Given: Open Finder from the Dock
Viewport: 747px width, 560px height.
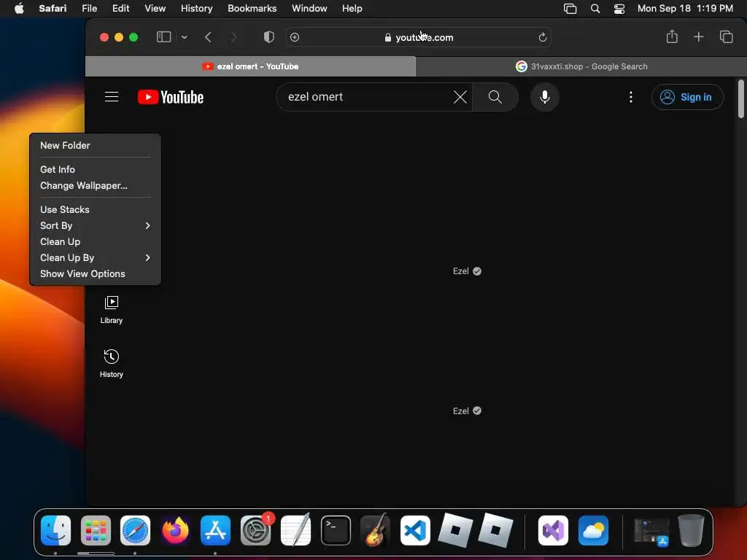Looking at the screenshot, I should coord(55,531).
